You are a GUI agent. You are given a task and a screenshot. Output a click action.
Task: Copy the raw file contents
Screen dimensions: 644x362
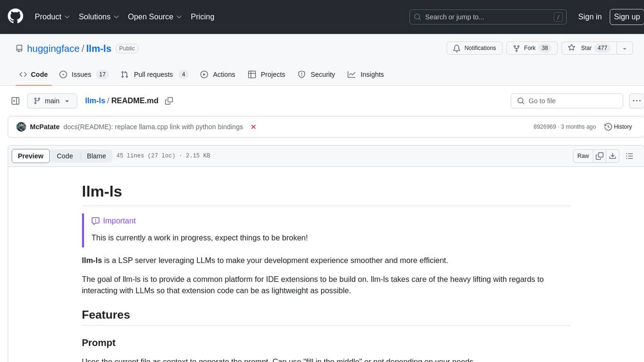tap(599, 156)
